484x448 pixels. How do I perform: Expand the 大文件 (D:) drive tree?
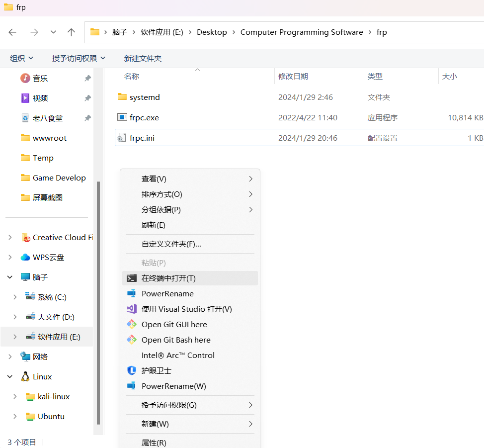click(15, 317)
